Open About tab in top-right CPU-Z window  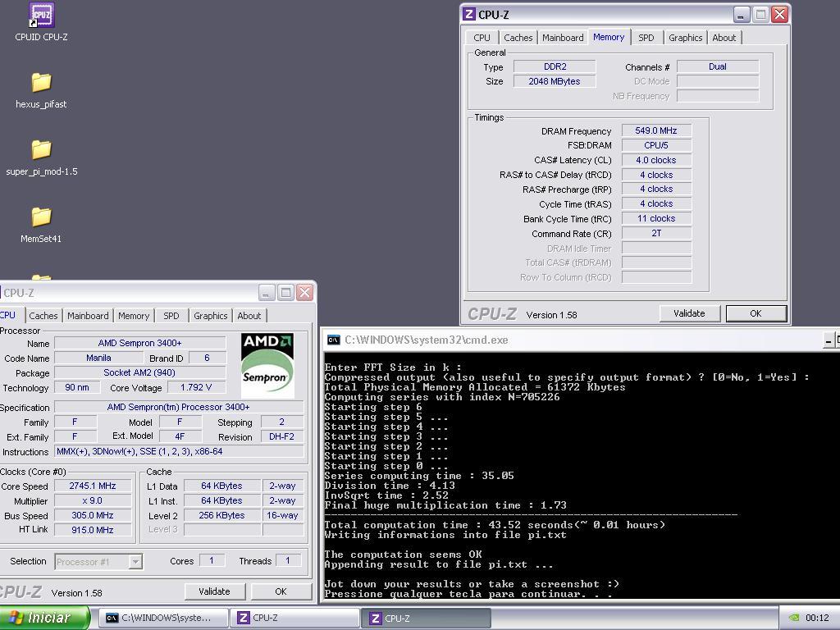pos(724,38)
